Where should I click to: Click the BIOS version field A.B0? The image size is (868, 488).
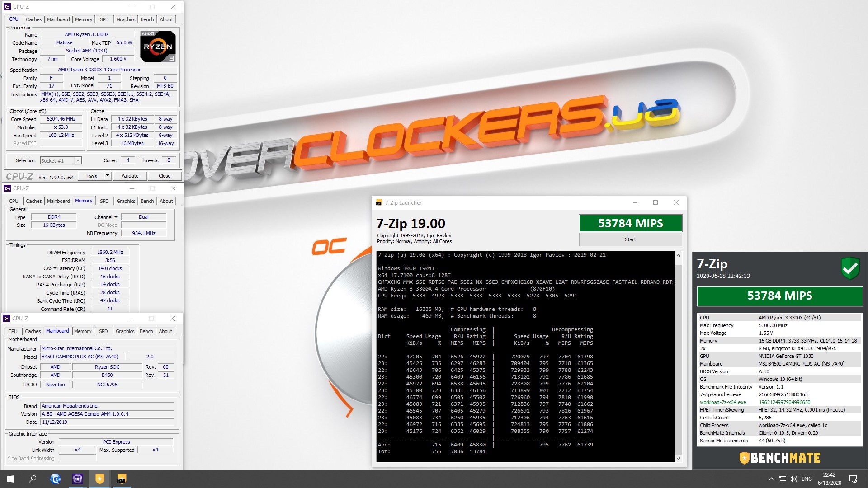(x=107, y=414)
